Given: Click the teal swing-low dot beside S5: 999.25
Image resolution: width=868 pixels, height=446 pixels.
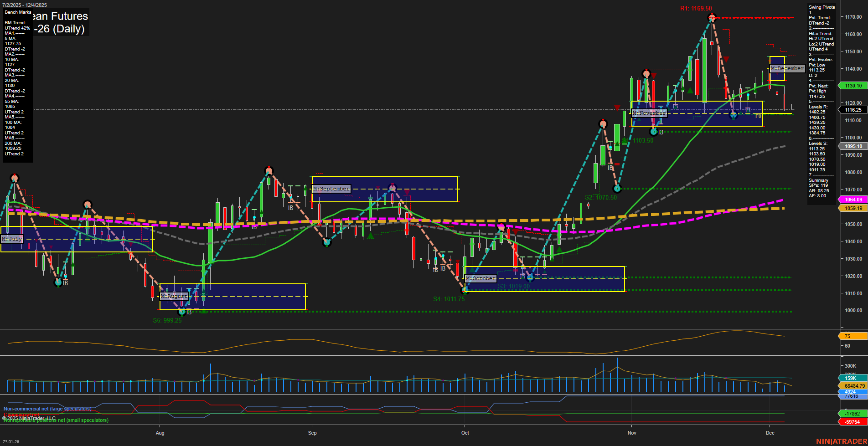Looking at the screenshot, I should tap(181, 313).
